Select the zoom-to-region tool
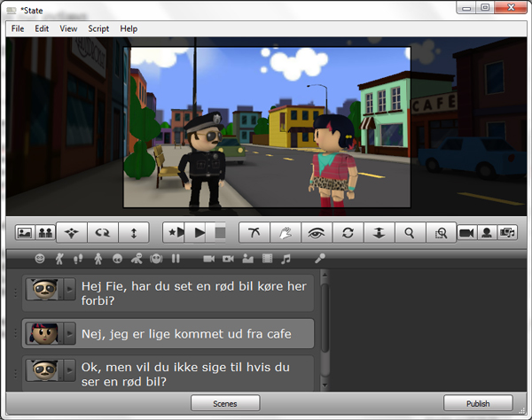The image size is (532, 420). click(x=441, y=233)
